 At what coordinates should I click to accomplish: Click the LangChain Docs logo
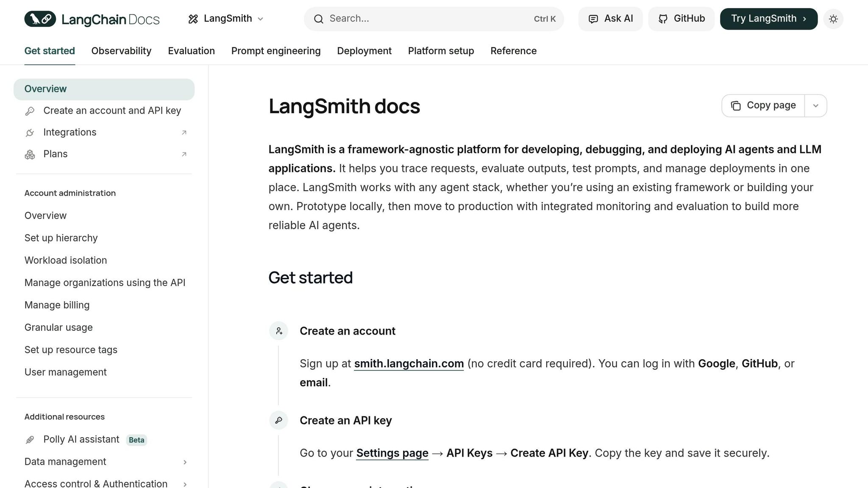(92, 19)
